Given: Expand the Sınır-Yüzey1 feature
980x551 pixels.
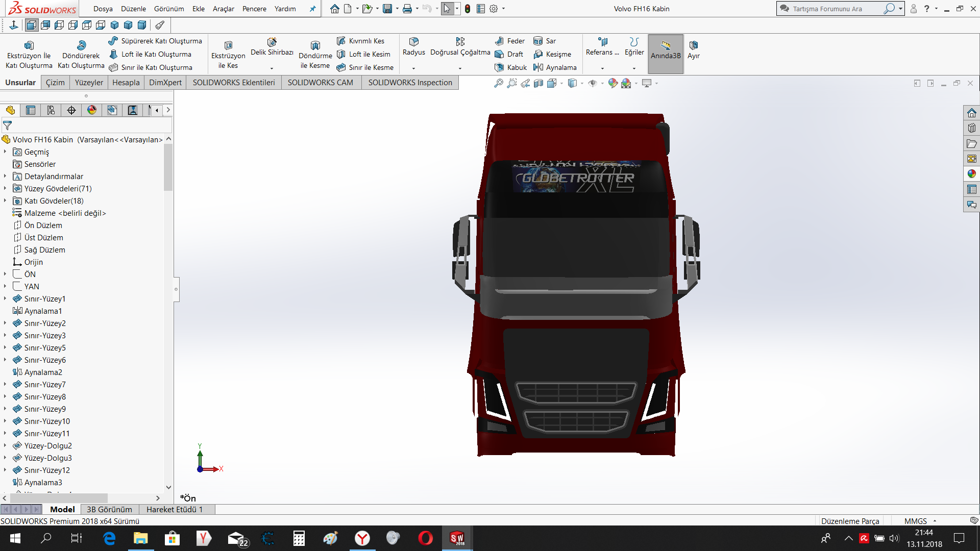Looking at the screenshot, I should 5,299.
